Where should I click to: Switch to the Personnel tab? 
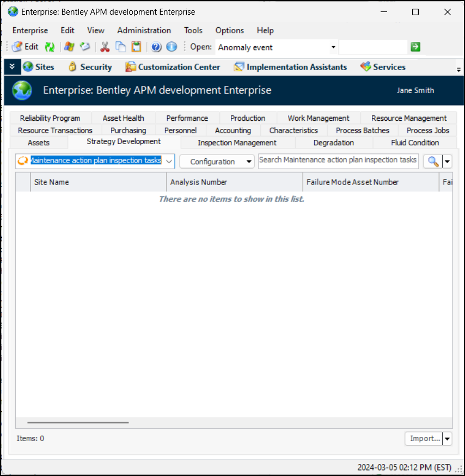pos(181,130)
